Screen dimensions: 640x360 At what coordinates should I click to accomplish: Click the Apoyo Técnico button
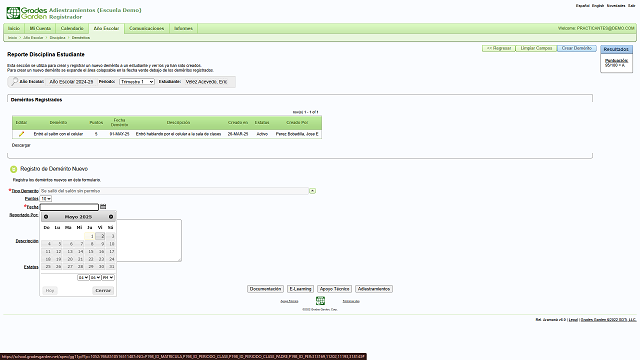click(x=334, y=289)
